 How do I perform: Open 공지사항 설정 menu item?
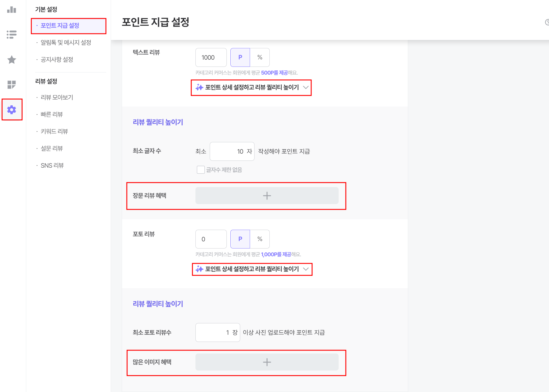click(x=57, y=60)
